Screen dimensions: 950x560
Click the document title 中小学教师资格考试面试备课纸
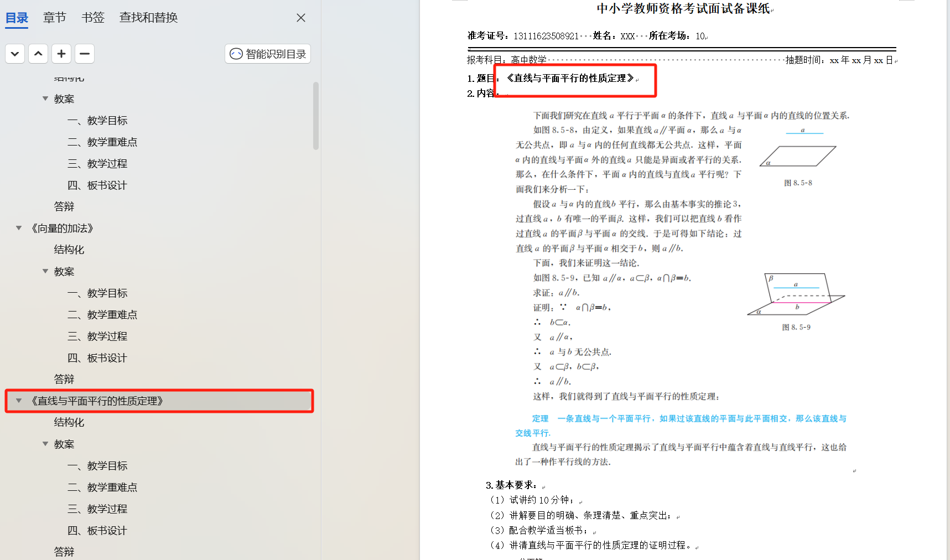click(x=683, y=8)
